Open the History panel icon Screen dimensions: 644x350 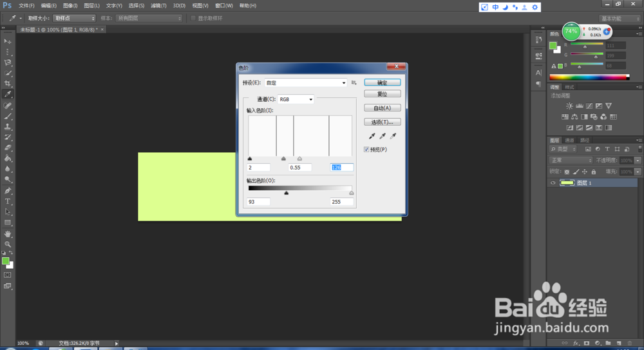tap(538, 39)
